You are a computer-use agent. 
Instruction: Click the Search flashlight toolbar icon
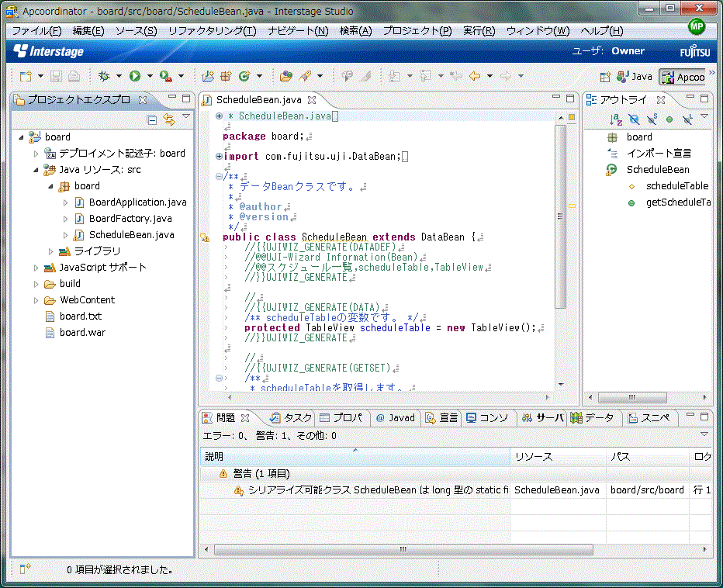point(305,76)
